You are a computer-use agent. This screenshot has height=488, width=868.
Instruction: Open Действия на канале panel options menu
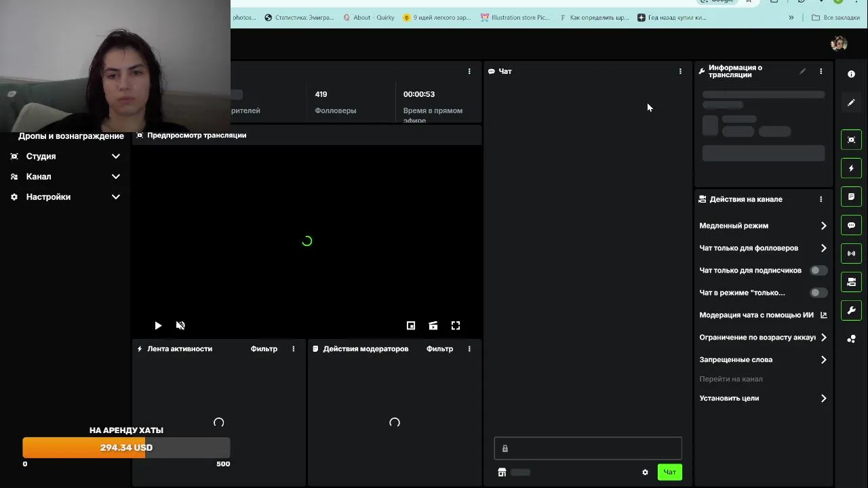pos(821,199)
